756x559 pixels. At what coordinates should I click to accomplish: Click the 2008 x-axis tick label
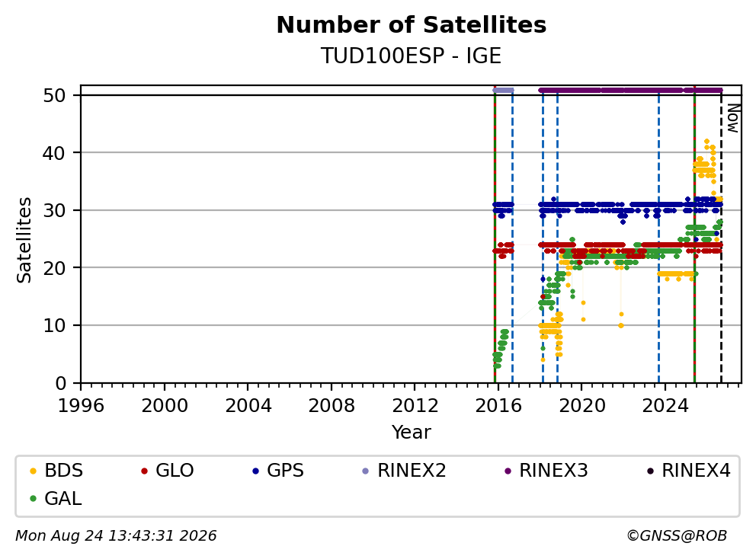[x=332, y=406]
